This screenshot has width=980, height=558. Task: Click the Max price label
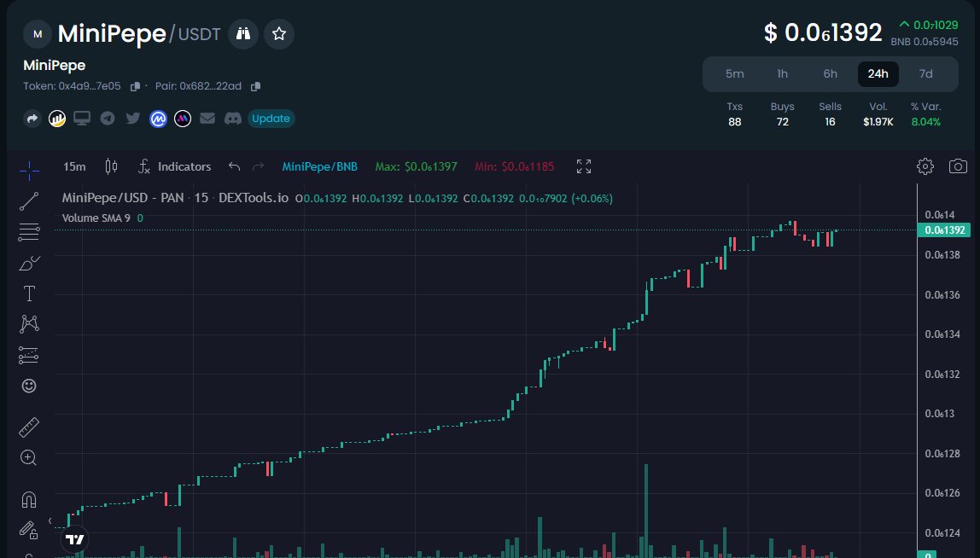click(x=417, y=167)
